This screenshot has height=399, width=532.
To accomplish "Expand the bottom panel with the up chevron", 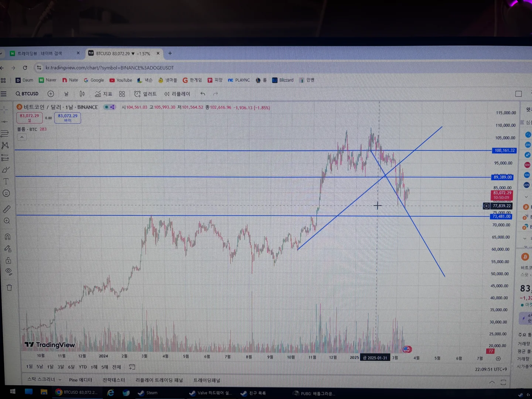I will point(492,382).
